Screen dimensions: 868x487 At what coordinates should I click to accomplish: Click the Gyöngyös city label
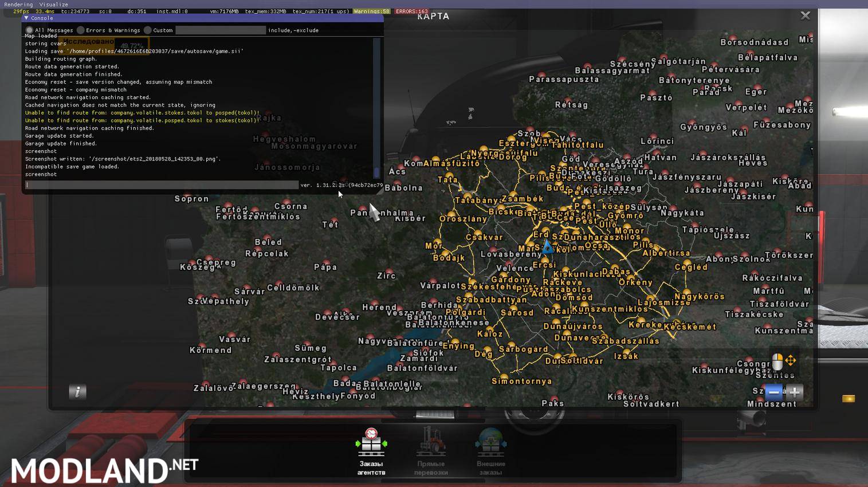tap(704, 127)
